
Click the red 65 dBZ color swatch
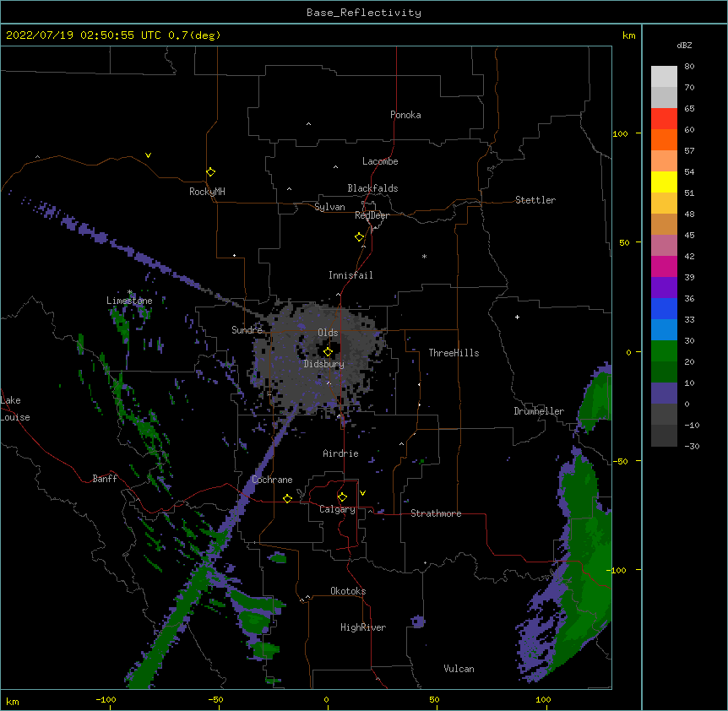(664, 119)
